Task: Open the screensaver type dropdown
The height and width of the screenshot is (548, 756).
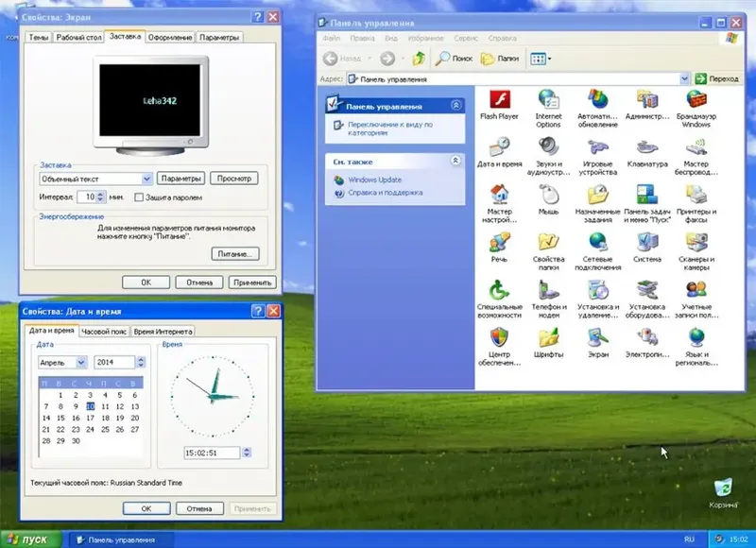Action: pos(145,179)
